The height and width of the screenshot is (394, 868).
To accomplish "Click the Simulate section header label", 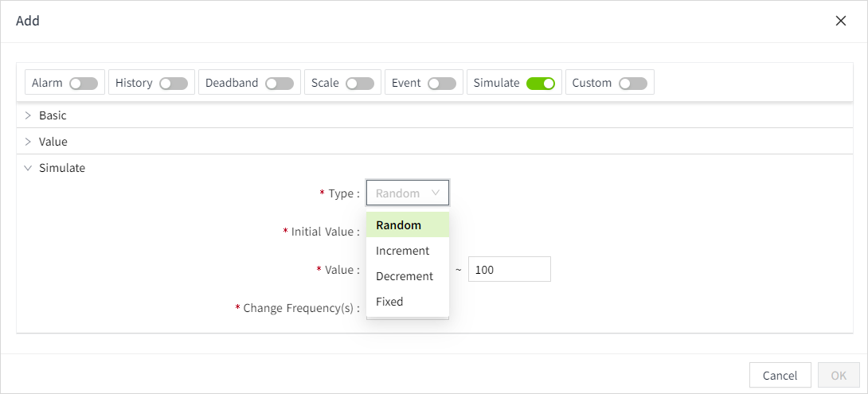I will [62, 168].
